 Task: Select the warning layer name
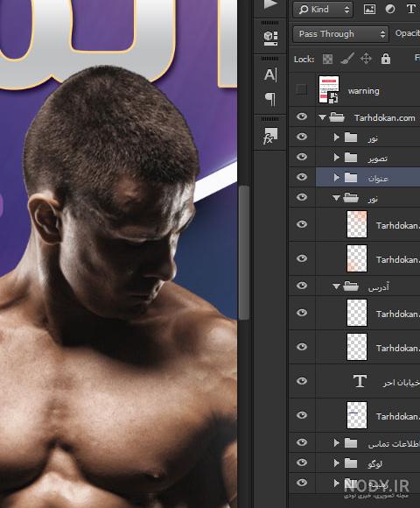[364, 91]
